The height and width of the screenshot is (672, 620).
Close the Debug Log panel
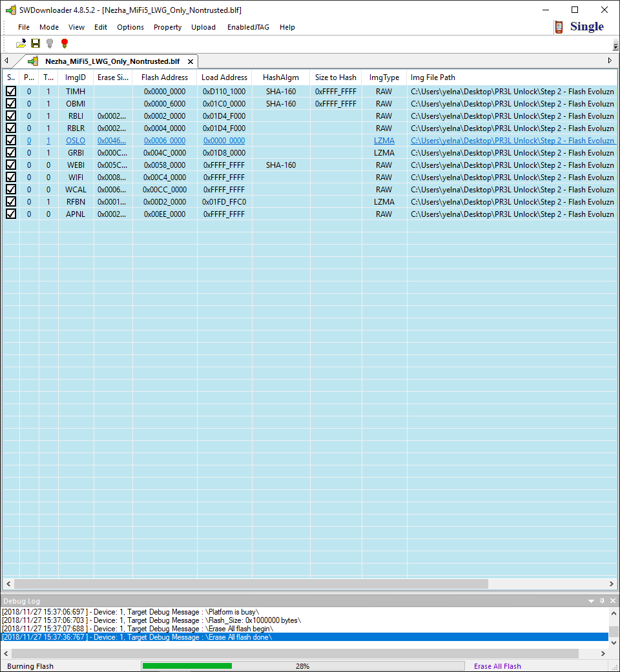[612, 601]
